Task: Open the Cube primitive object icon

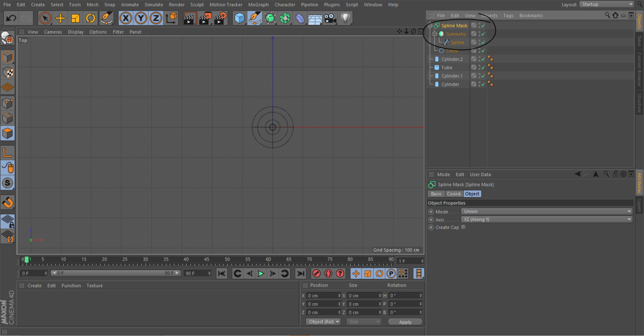Action: (x=239, y=18)
